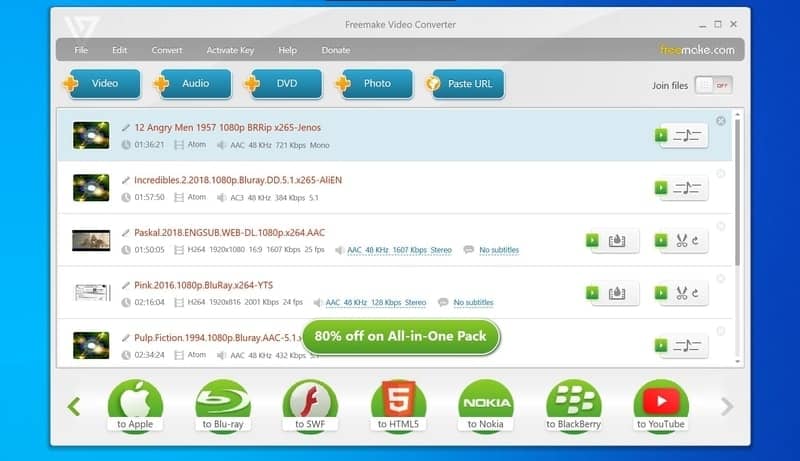The height and width of the screenshot is (461, 800).
Task: Rename Incredibles 2 with pencil icon
Action: (126, 180)
